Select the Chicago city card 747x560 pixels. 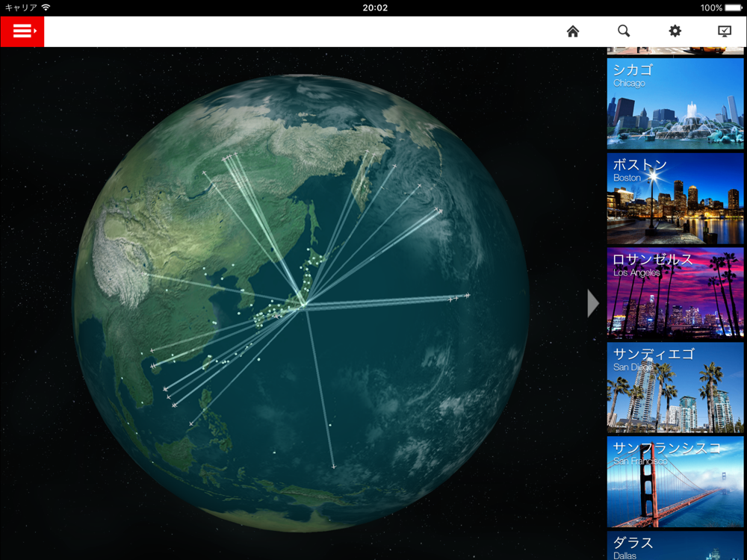(x=675, y=104)
